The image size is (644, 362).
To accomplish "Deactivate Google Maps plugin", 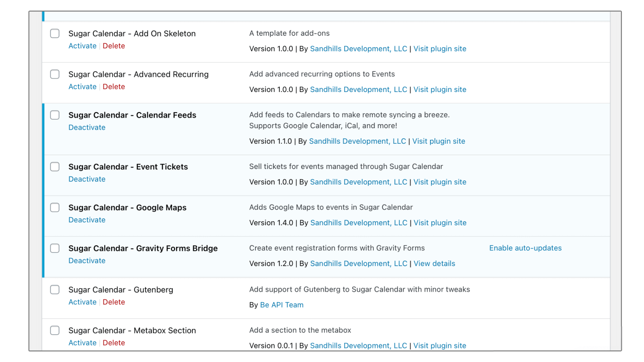I will 87,220.
